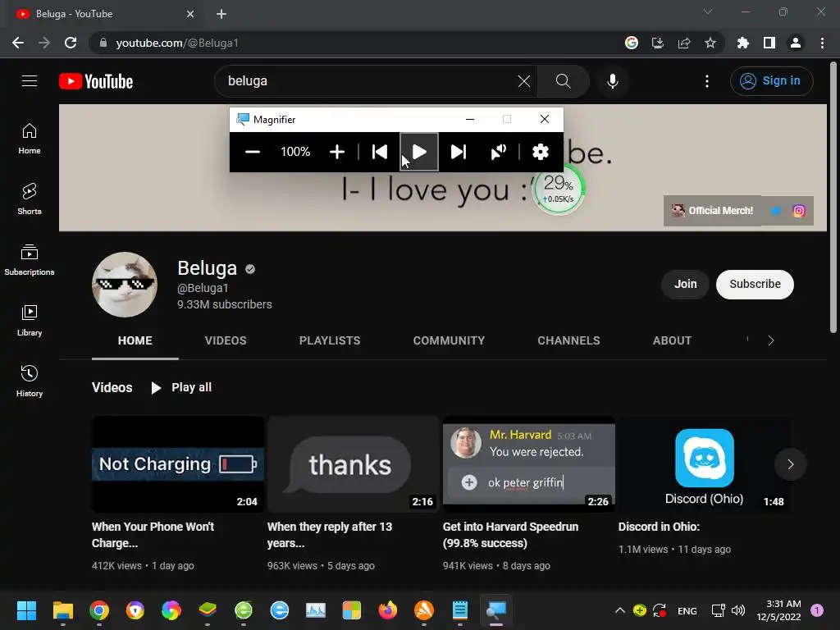Open Official Merch! banner link

[713, 211]
